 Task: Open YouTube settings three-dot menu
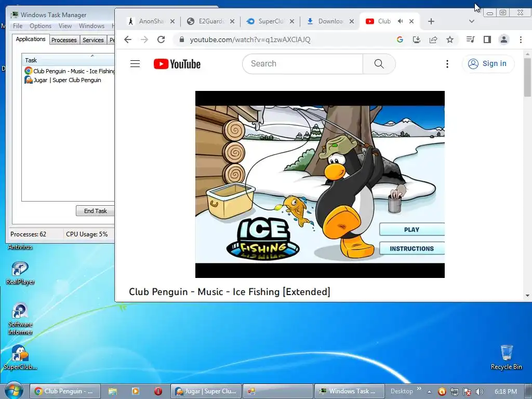point(447,64)
